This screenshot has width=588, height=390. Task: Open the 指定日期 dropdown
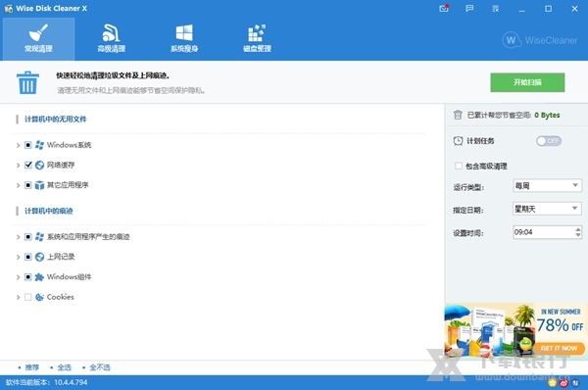547,209
